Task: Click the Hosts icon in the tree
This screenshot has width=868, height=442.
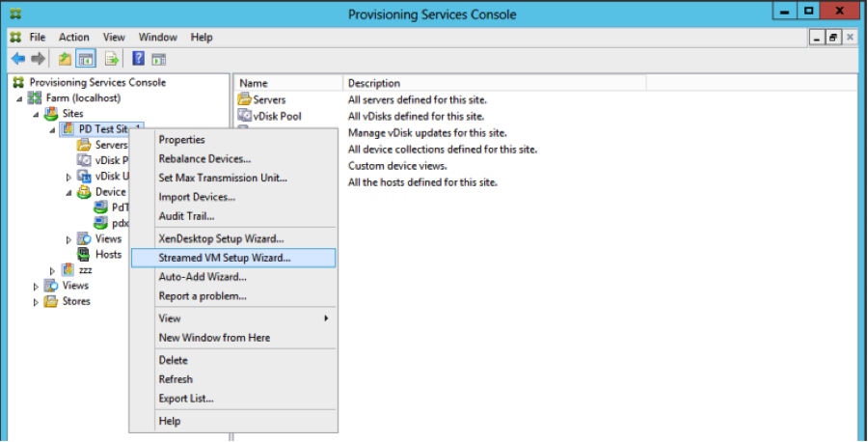Action: (84, 255)
